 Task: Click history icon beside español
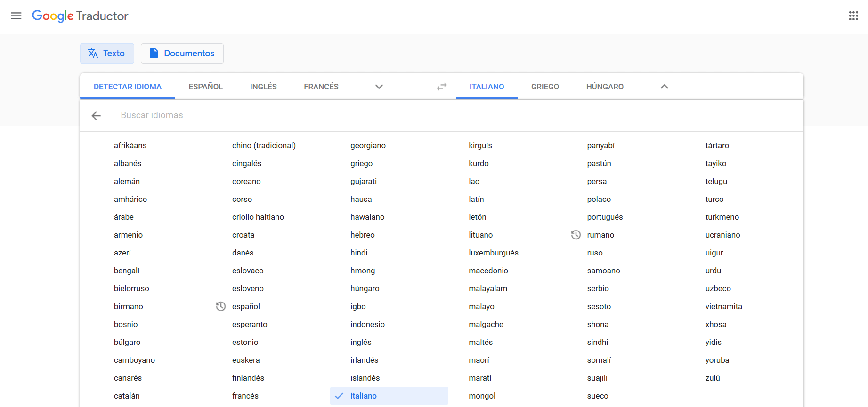220,306
